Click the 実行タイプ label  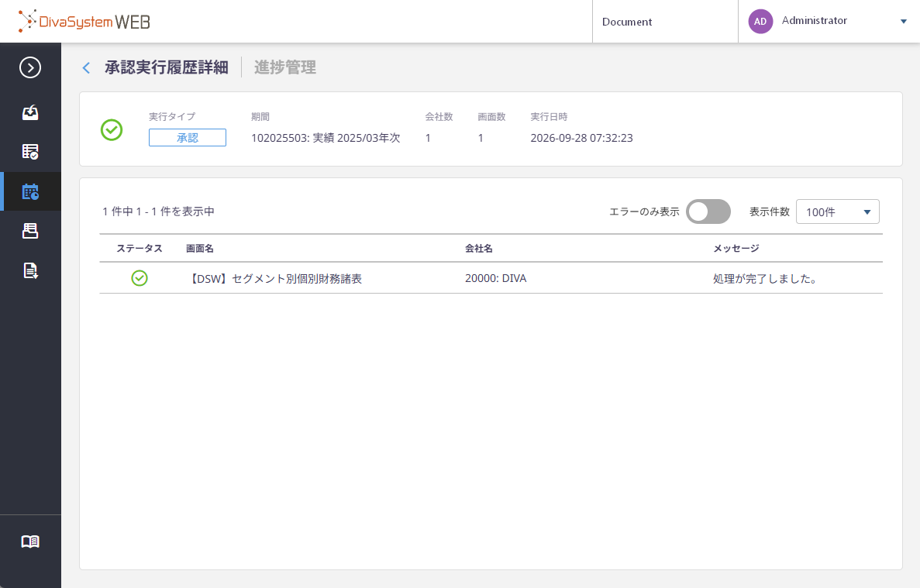click(172, 117)
